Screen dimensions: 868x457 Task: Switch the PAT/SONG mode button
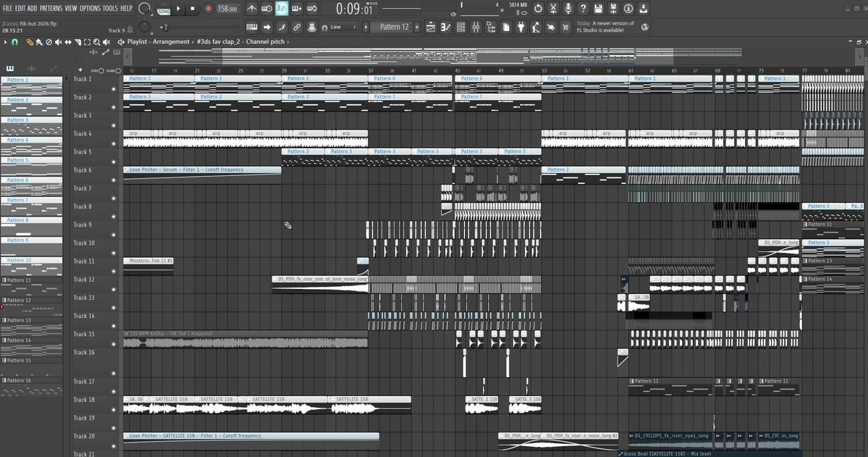click(164, 9)
